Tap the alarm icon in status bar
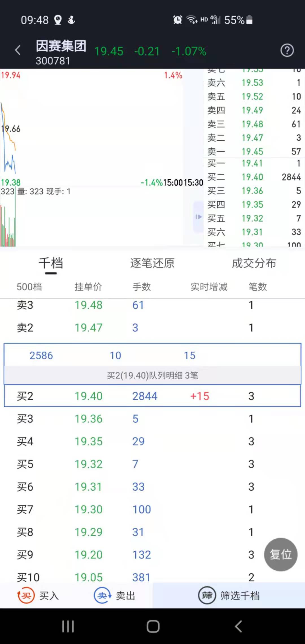Image resolution: width=305 pixels, height=644 pixels. pyautogui.click(x=178, y=20)
